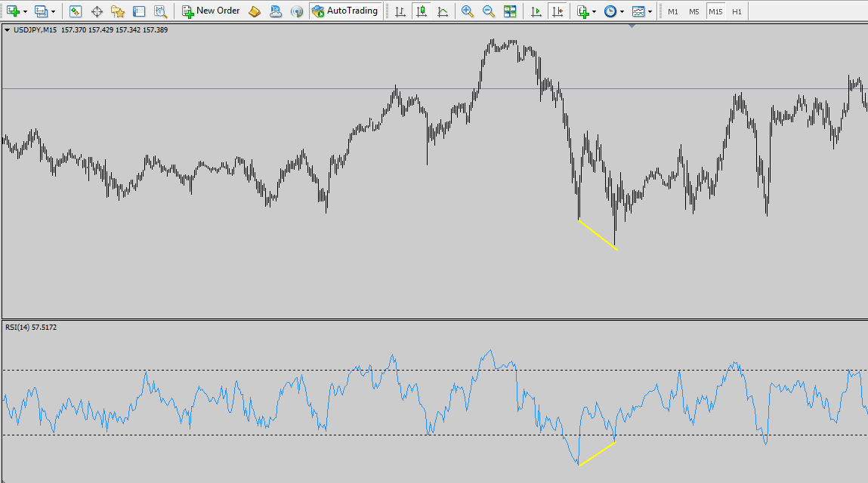Switch chart to line chart mode
The width and height of the screenshot is (868, 483).
442,11
